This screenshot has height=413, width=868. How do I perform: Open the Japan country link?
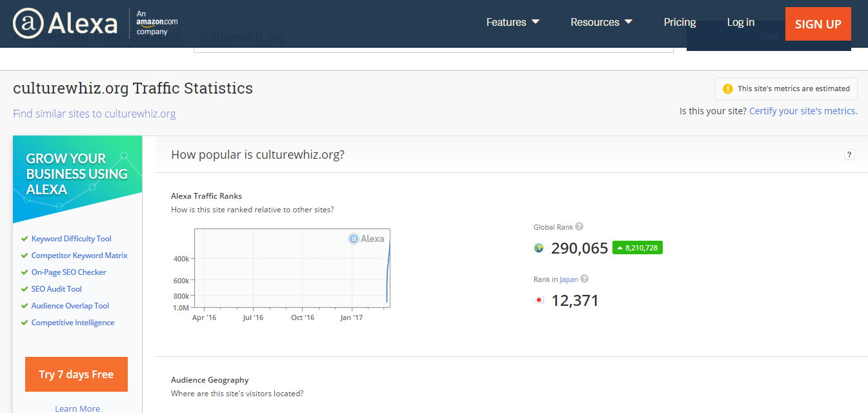click(x=569, y=279)
